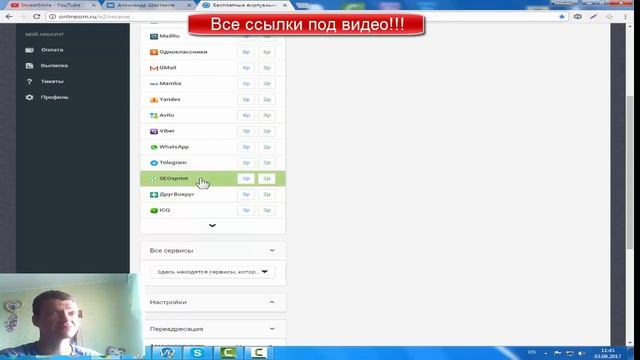Viewport: 640px width, 360px height.
Task: Select the SEOsprint service icon
Action: click(154, 179)
